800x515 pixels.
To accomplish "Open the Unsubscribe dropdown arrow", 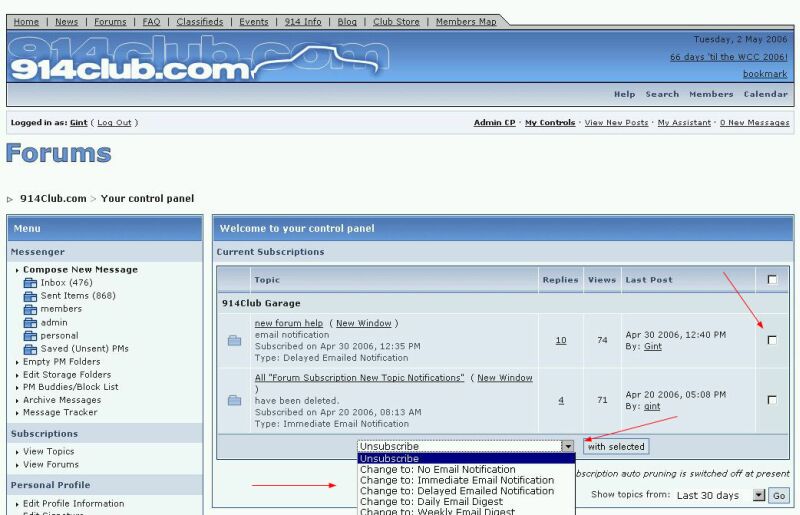I will (568, 447).
